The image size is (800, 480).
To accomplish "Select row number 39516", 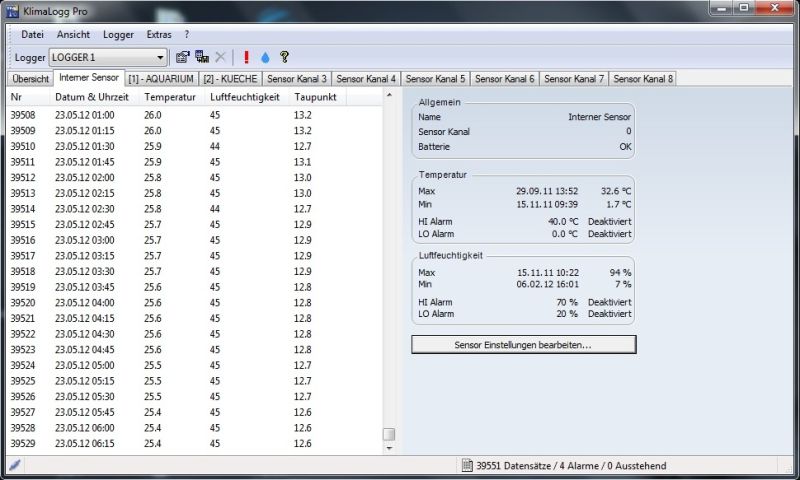I will coord(195,240).
